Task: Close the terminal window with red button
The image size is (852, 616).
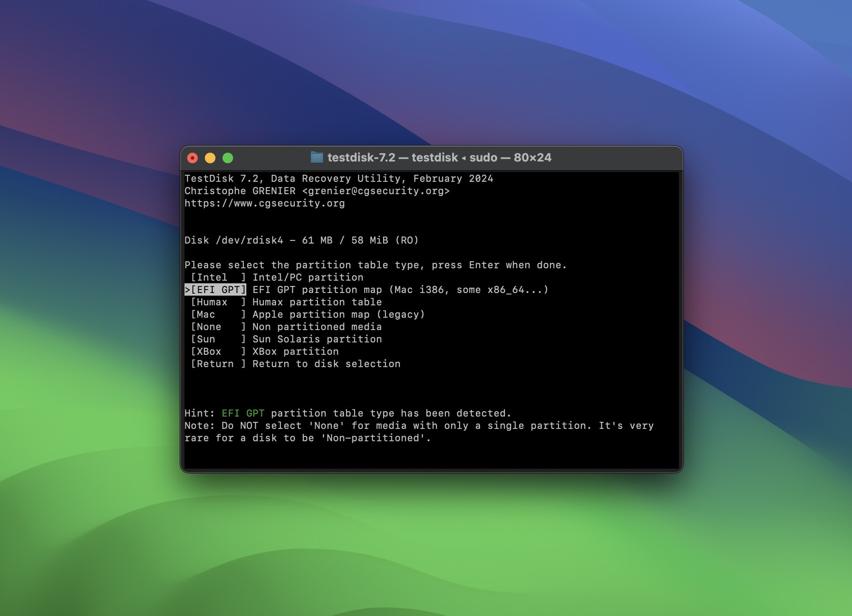Action: (x=192, y=158)
